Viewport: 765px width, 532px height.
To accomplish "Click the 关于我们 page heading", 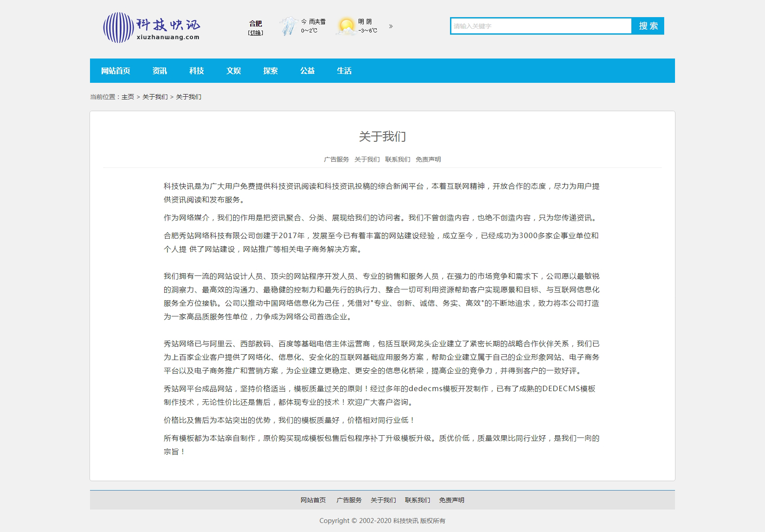I will (382, 136).
